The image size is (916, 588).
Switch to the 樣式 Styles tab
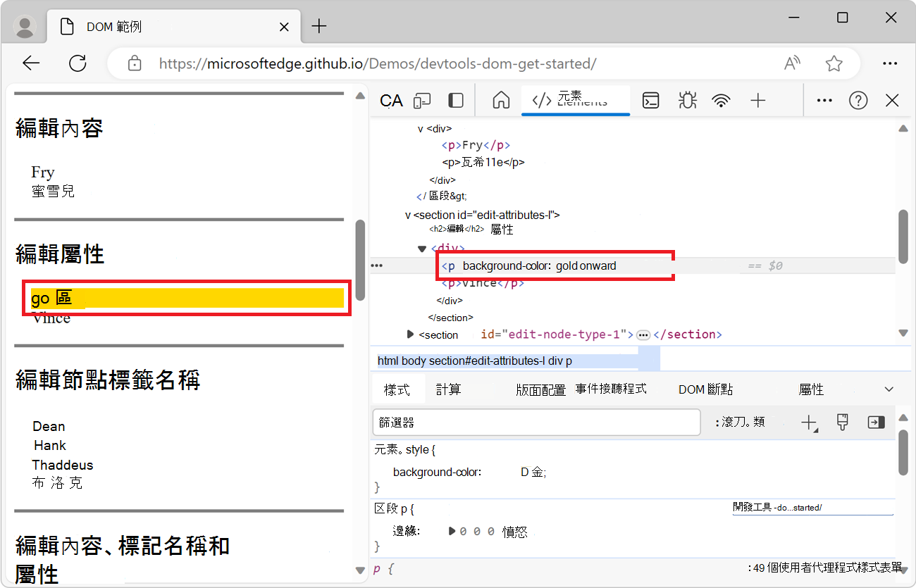click(397, 389)
